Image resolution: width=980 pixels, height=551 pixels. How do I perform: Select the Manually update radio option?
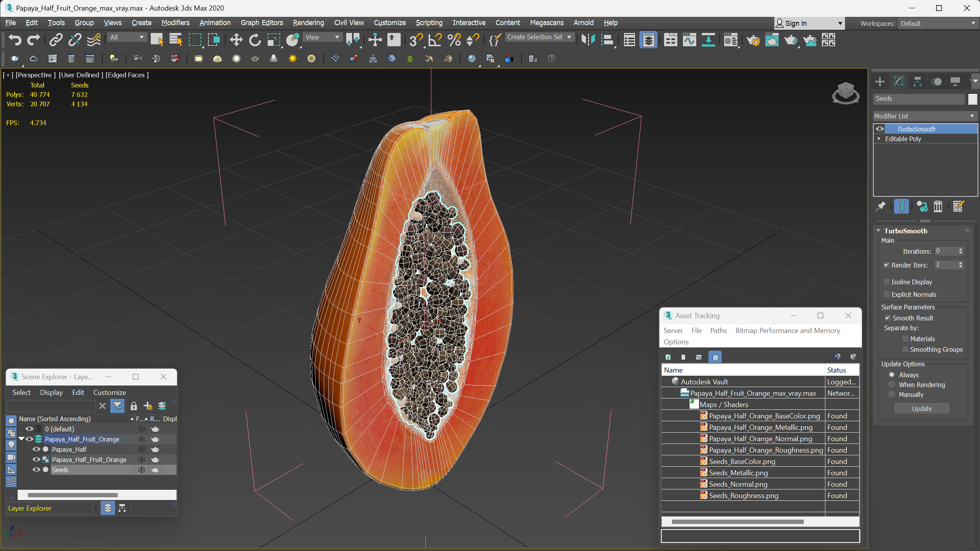tap(892, 394)
